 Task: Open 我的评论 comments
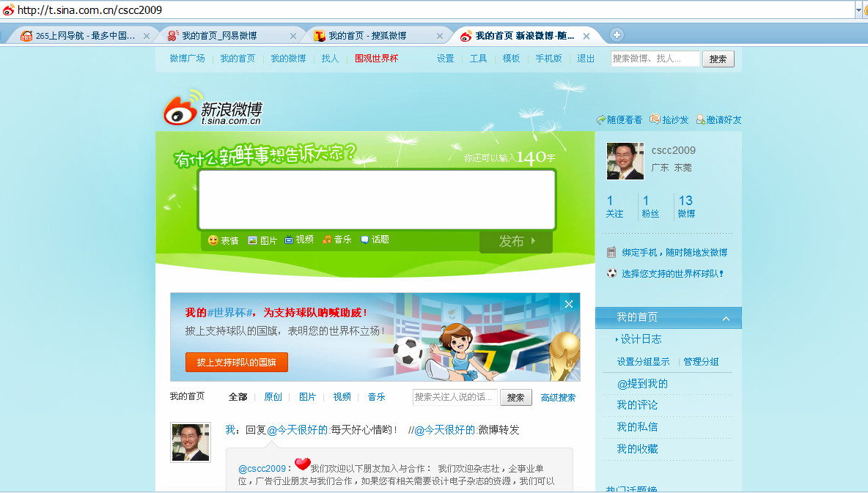coord(637,405)
